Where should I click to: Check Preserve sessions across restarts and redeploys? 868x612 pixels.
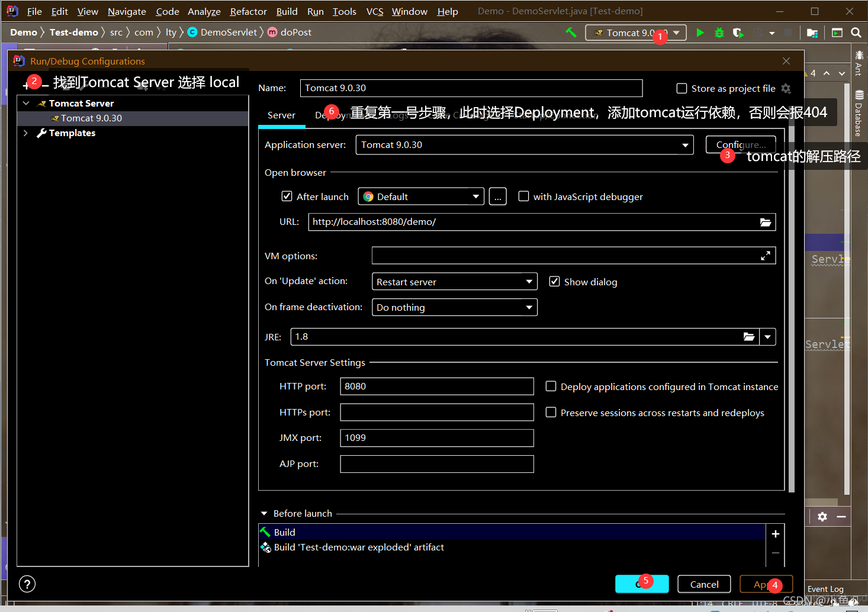coord(551,412)
